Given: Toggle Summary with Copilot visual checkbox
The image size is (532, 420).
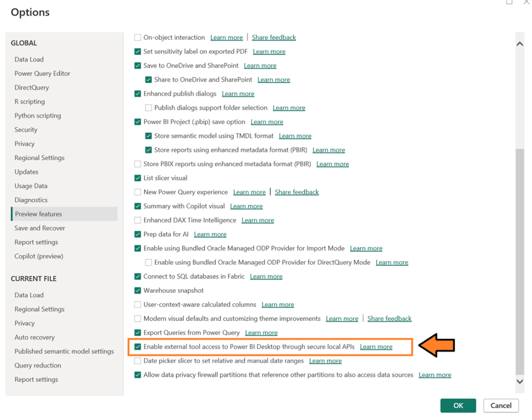Looking at the screenshot, I should 137,206.
